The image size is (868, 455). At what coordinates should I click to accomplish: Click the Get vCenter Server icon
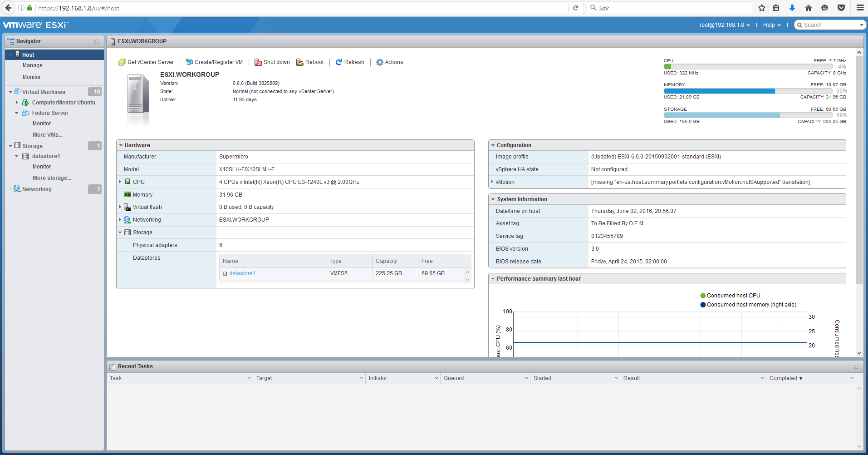point(122,62)
